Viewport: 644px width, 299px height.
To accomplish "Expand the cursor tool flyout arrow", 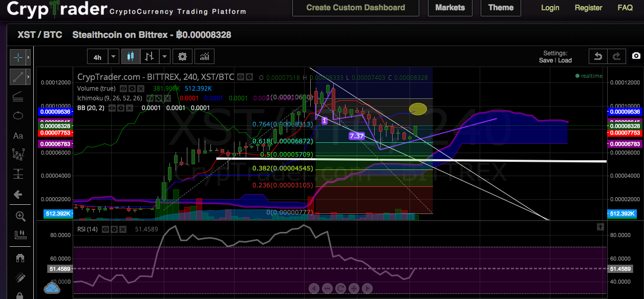I will tap(28, 57).
